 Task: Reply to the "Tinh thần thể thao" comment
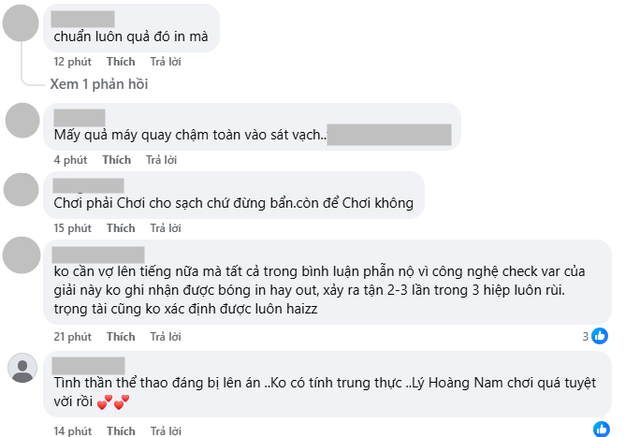[167, 430]
